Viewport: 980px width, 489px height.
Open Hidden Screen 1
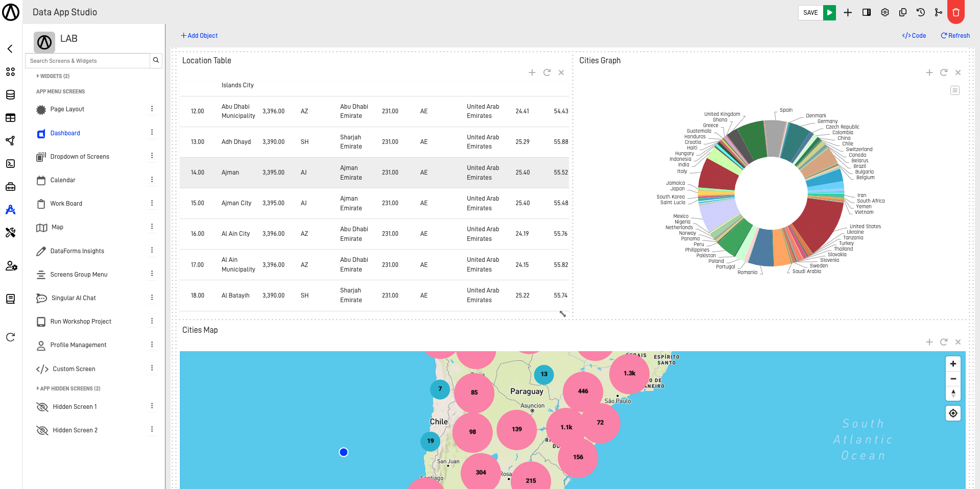click(75, 407)
